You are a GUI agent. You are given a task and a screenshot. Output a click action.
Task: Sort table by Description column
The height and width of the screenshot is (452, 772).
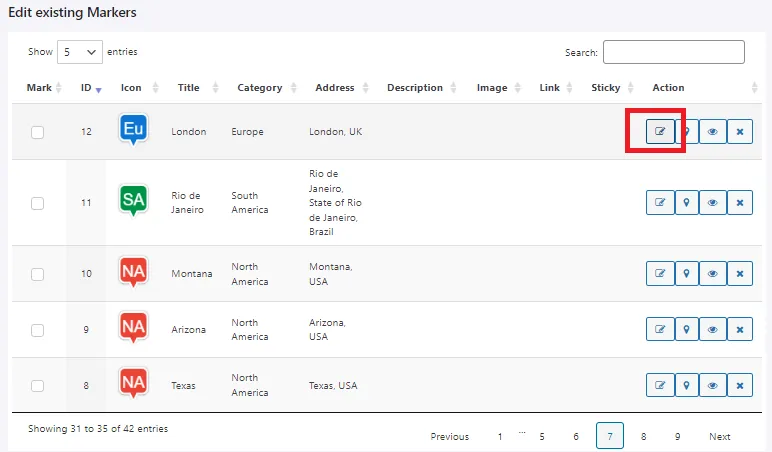[x=421, y=88]
